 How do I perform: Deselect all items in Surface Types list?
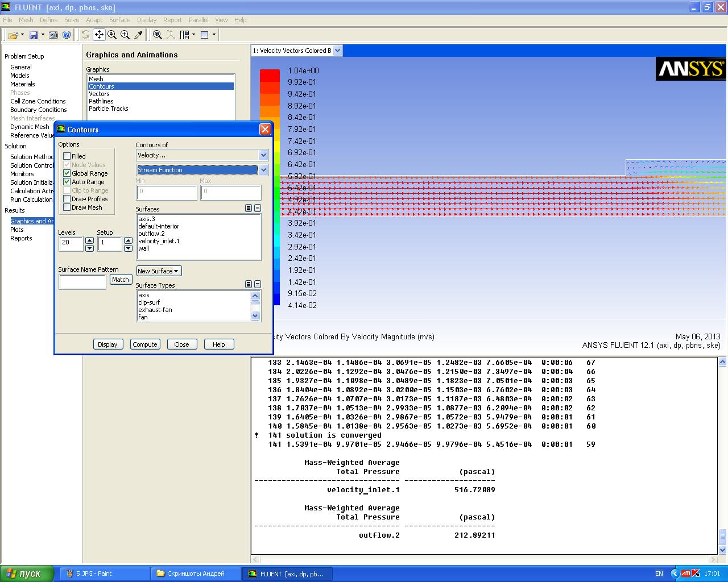(x=258, y=284)
